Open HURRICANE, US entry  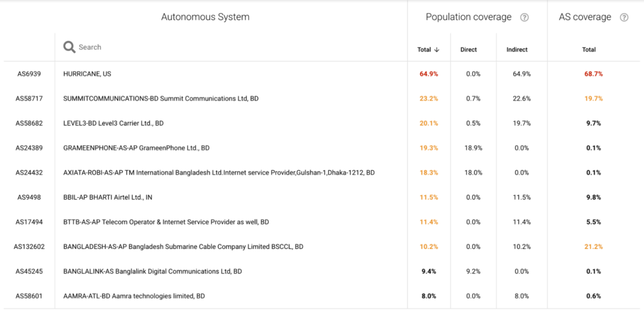click(x=87, y=74)
